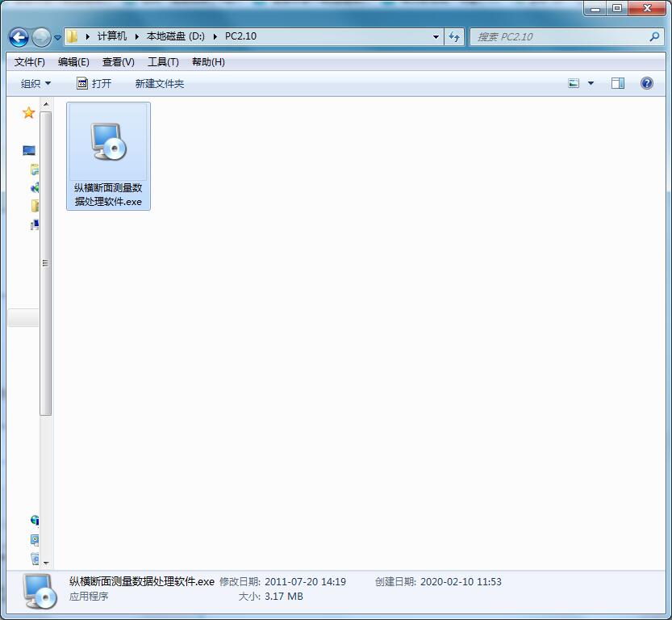Select the Control Panel icon in the sidebar
The width and height of the screenshot is (672, 620).
[x=35, y=539]
